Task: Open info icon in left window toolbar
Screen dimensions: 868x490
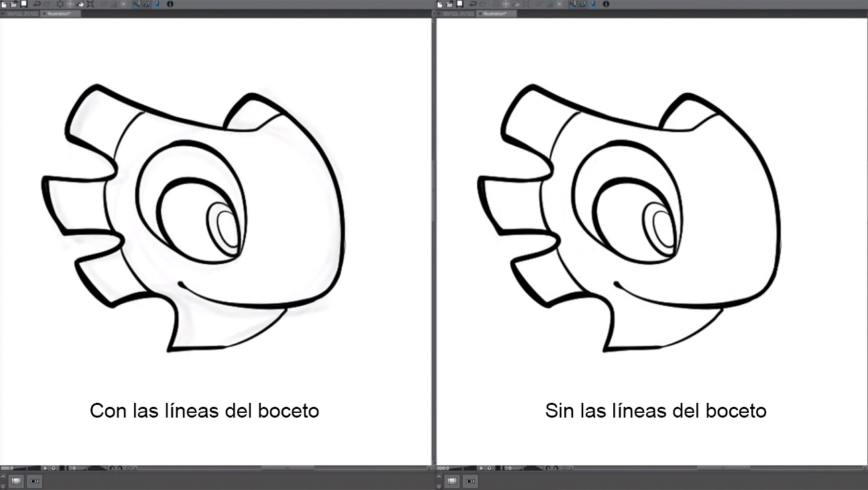Action: pos(170,4)
